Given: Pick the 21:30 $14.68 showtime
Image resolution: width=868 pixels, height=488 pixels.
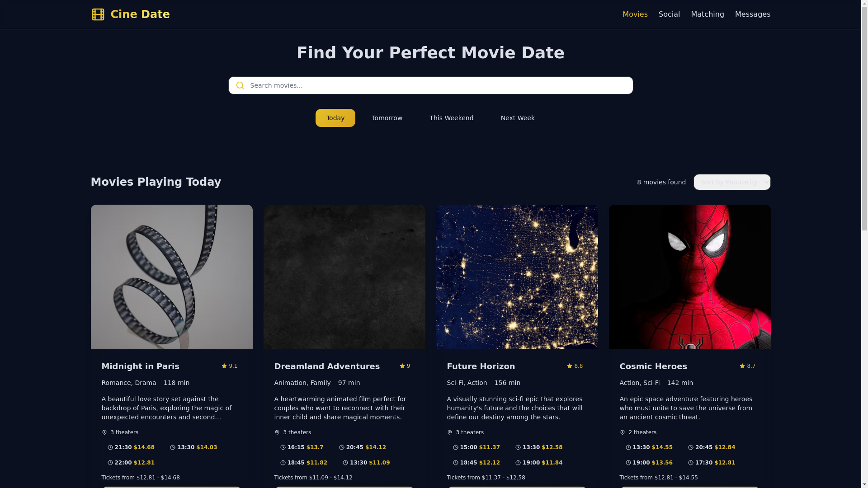Looking at the screenshot, I should coord(131,447).
